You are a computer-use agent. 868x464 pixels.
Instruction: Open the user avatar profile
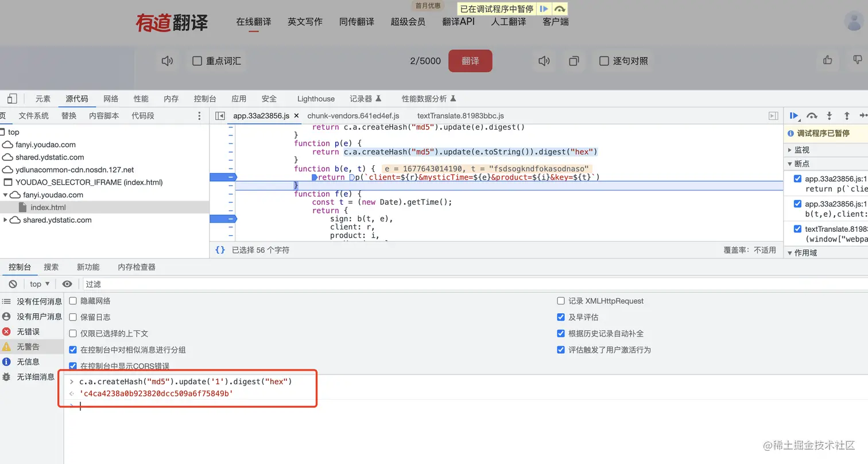[x=855, y=21]
